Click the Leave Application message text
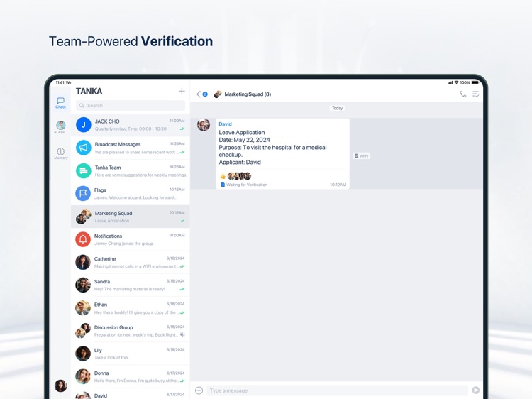 242,133
